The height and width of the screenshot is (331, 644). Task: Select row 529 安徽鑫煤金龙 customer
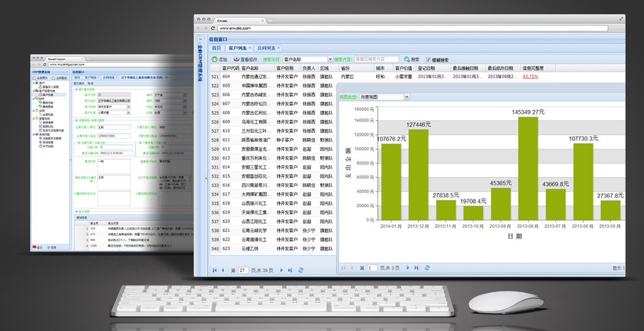(x=273, y=149)
